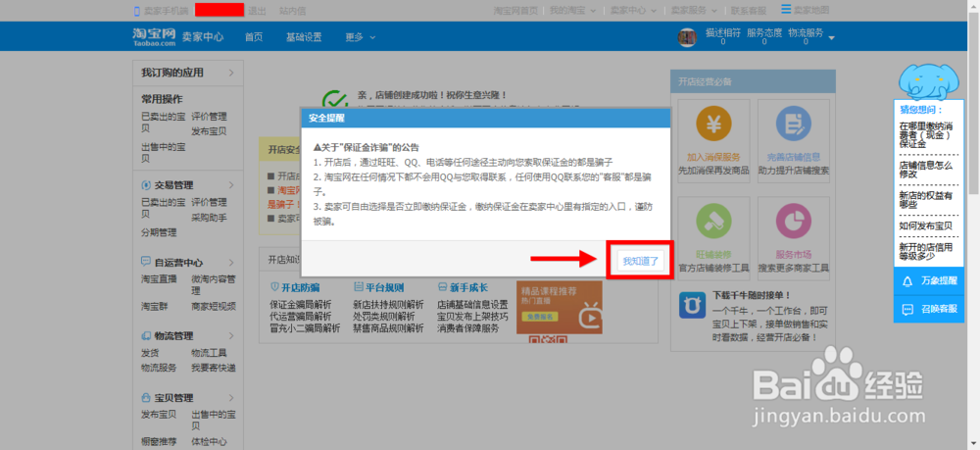Open 淘宝群 in the sidebar
The height and width of the screenshot is (450, 980).
[155, 306]
